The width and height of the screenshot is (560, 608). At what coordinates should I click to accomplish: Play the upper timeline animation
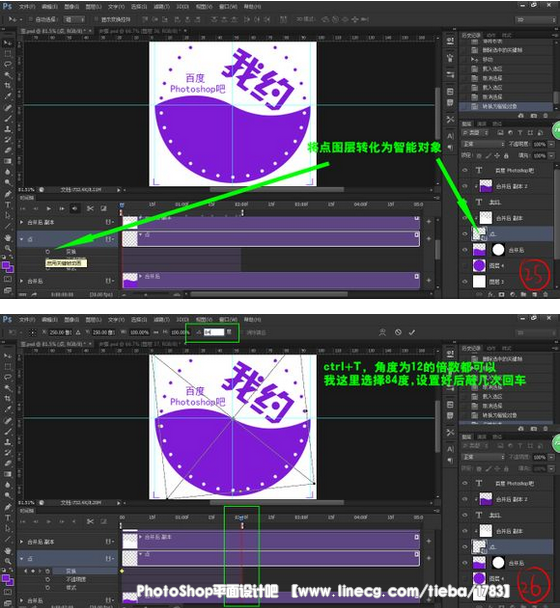pos(48,209)
